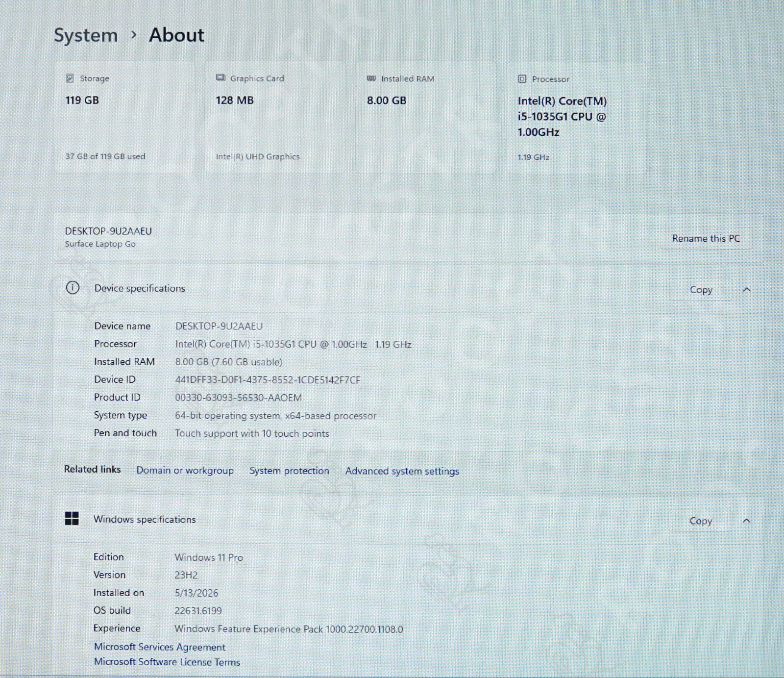The width and height of the screenshot is (784, 678).
Task: Go back to System breadcrumb
Action: pos(86,35)
